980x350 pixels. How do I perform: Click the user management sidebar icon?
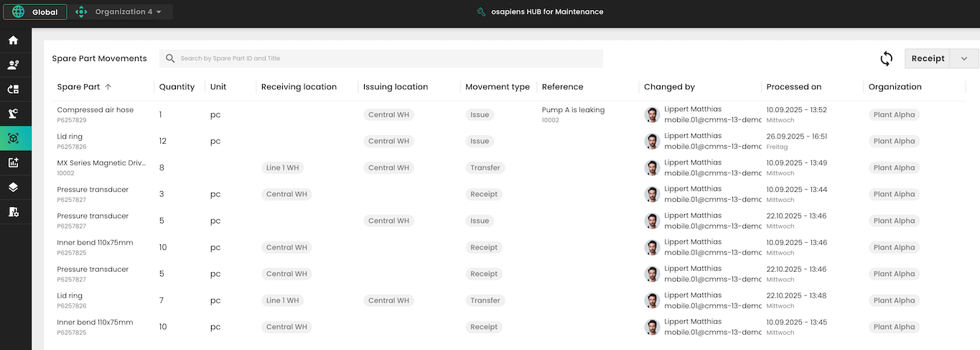click(13, 65)
